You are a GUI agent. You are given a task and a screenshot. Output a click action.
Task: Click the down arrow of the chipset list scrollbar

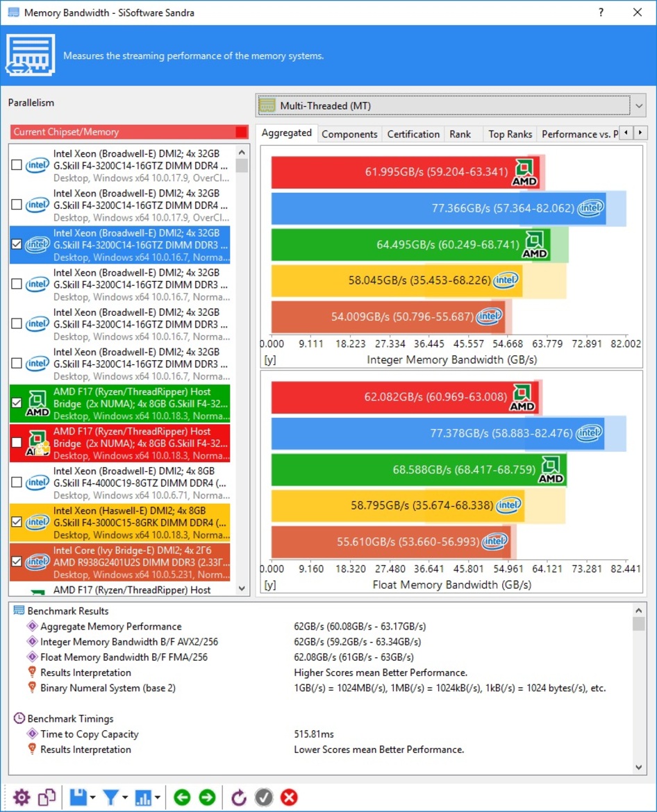242,589
